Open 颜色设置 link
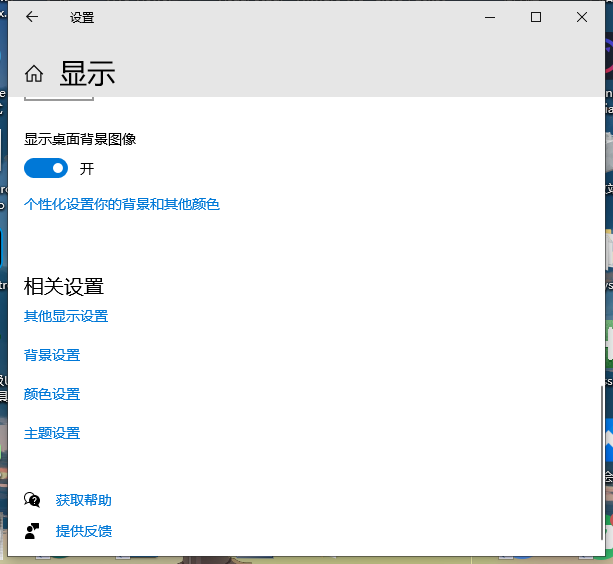The height and width of the screenshot is (564, 613). (52, 394)
